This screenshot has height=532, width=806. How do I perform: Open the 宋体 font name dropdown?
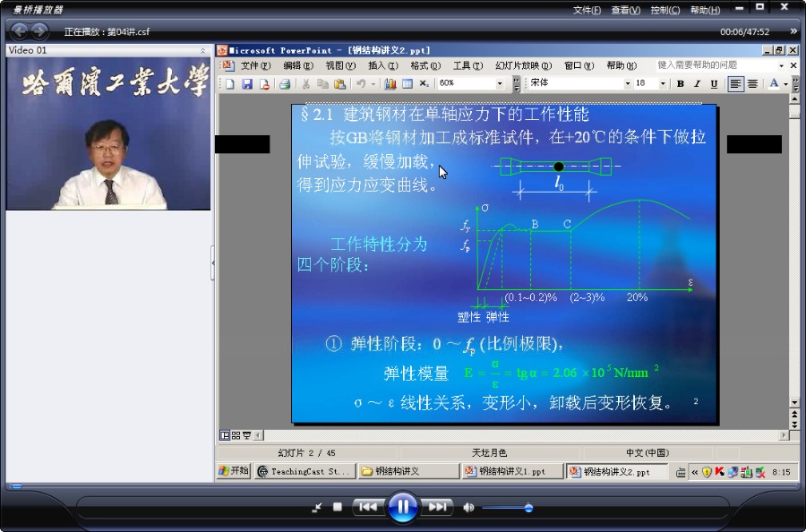pyautogui.click(x=628, y=83)
